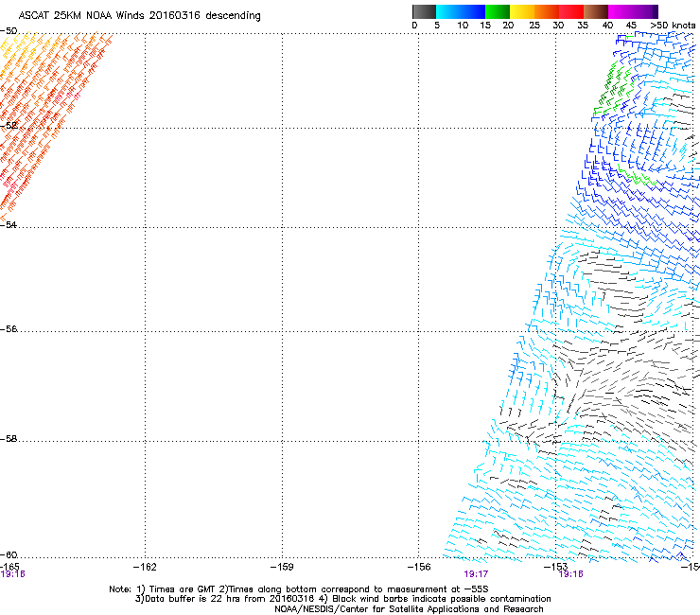The width and height of the screenshot is (700, 615).
Task: Click the gray 0-5 knots color segment
Action: pyautogui.click(x=424, y=11)
